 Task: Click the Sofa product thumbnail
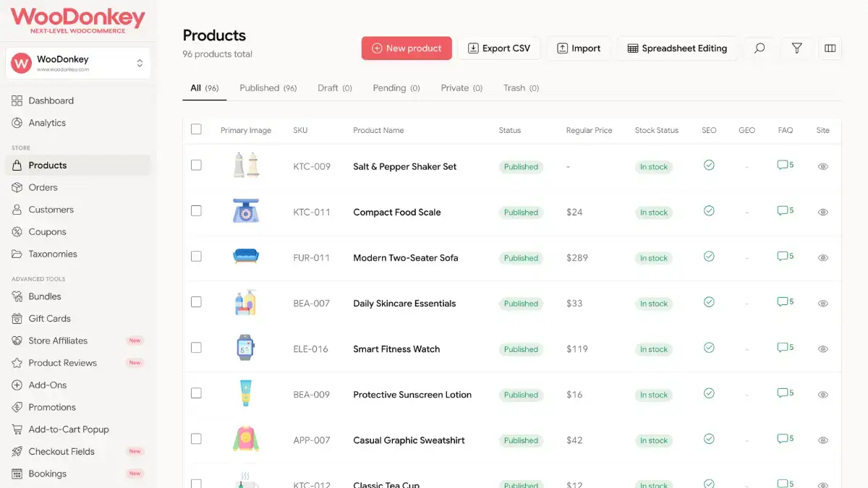click(246, 256)
